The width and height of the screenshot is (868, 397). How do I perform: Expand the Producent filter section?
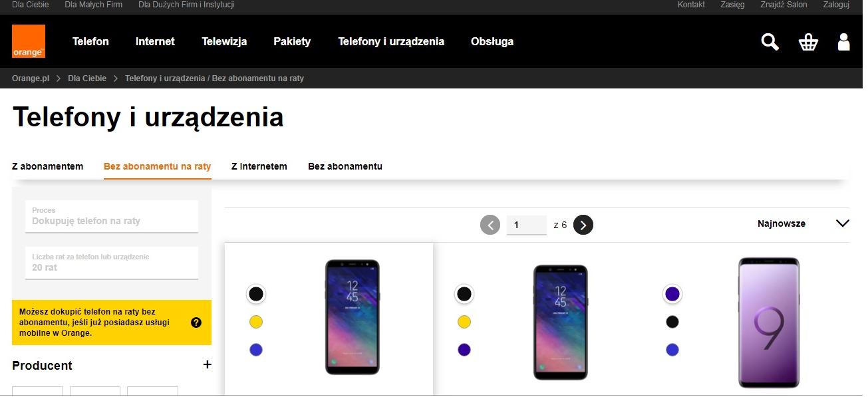(207, 365)
